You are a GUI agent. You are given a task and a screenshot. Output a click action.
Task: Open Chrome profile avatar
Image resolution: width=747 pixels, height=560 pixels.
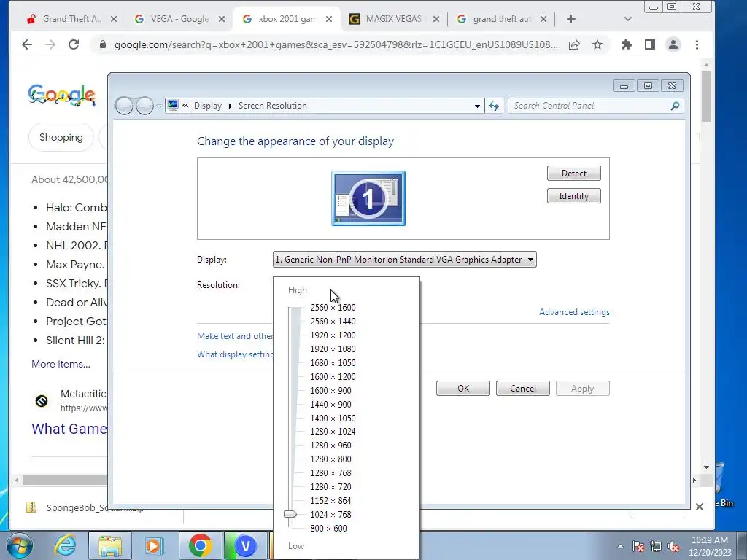(673, 44)
